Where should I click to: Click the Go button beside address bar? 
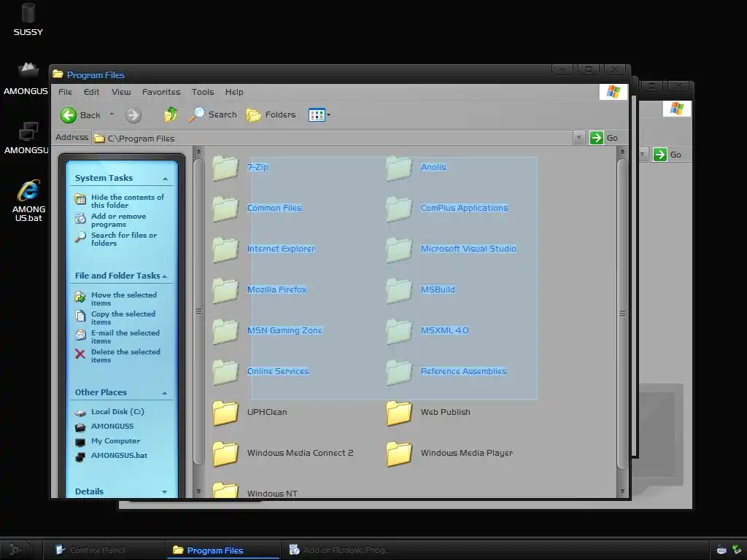(604, 138)
